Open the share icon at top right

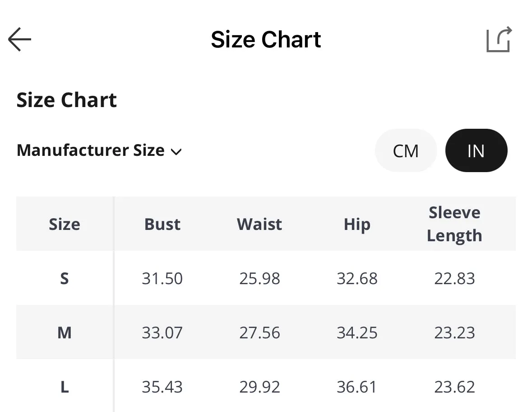click(499, 39)
